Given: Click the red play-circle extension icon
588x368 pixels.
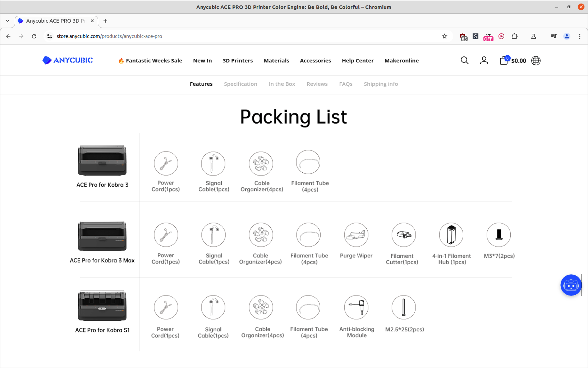Looking at the screenshot, I should [x=501, y=36].
